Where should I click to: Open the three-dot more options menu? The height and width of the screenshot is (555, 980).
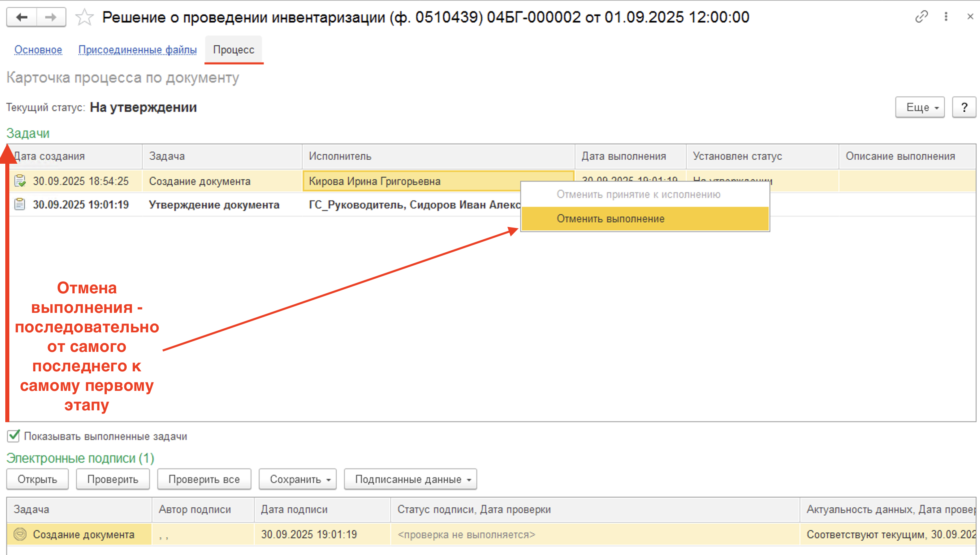946,17
